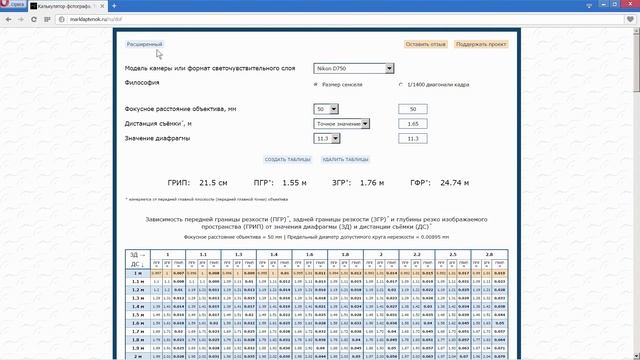Click the Поддержать проект button
The image size is (640, 360).
[481, 44]
